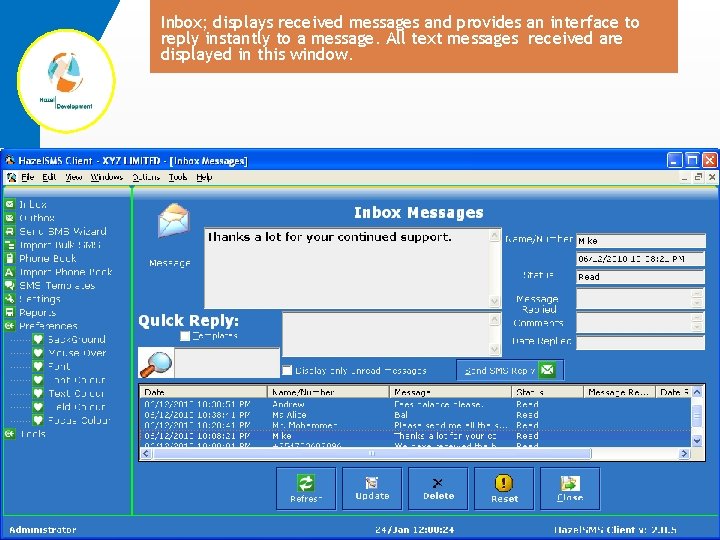The width and height of the screenshot is (720, 540).
Task: Click list horizontal scrollbar right arrow
Action: click(x=684, y=454)
